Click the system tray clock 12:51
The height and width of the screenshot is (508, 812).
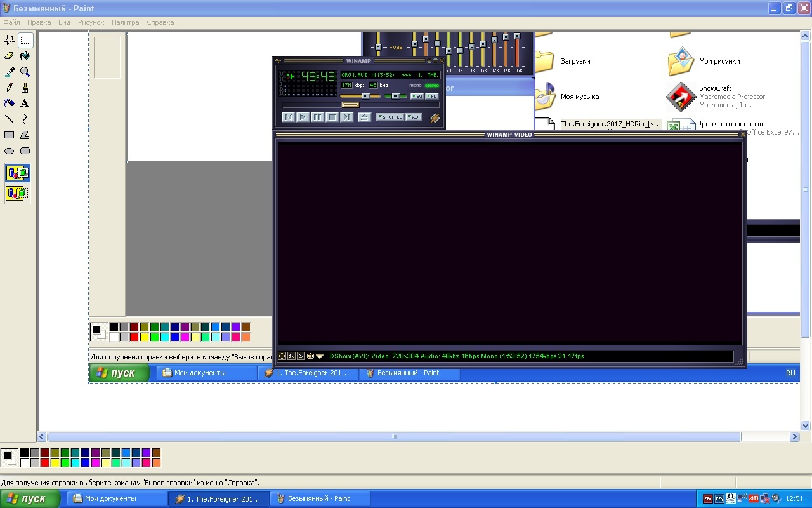[x=795, y=499]
